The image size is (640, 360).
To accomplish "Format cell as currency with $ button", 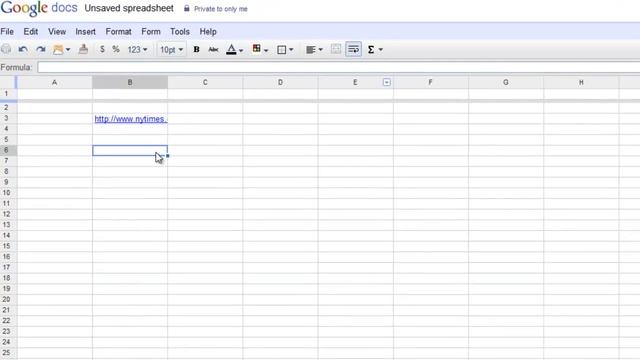I will (x=102, y=49).
